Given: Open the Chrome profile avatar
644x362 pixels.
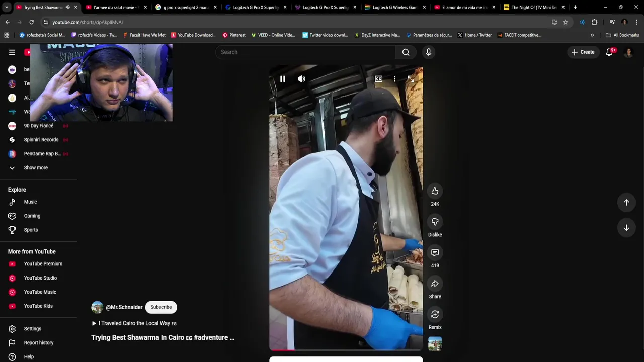Looking at the screenshot, I should (x=624, y=22).
